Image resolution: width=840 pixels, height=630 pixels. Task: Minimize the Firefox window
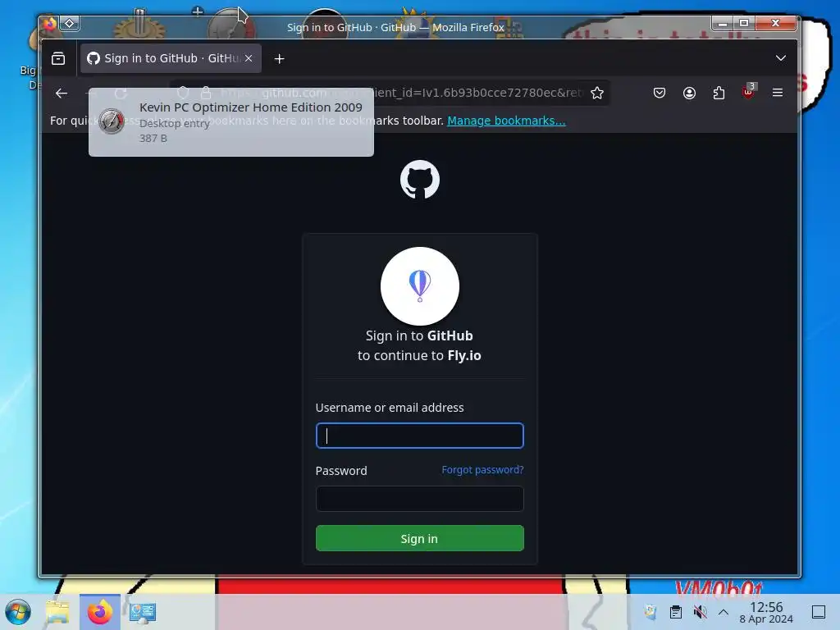pos(722,23)
